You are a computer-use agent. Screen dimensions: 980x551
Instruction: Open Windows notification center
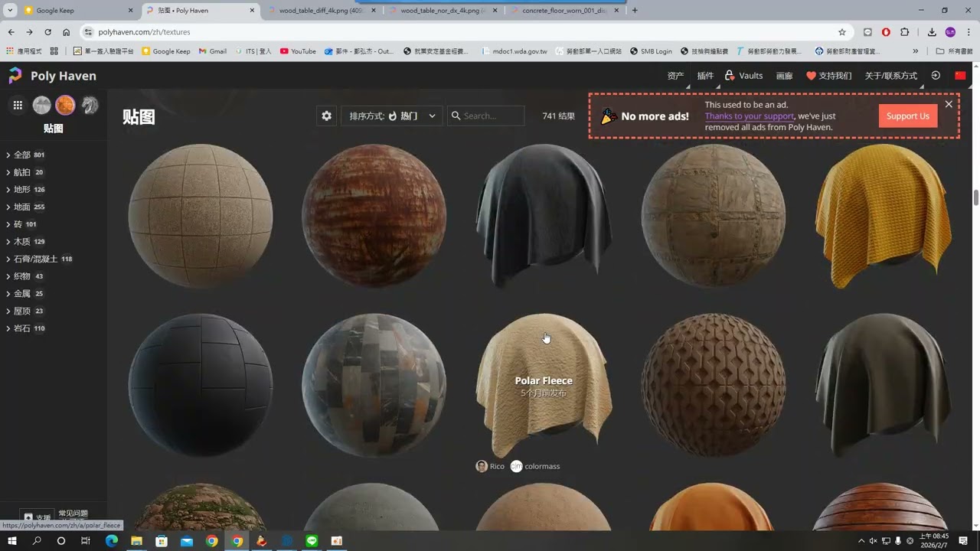click(964, 541)
